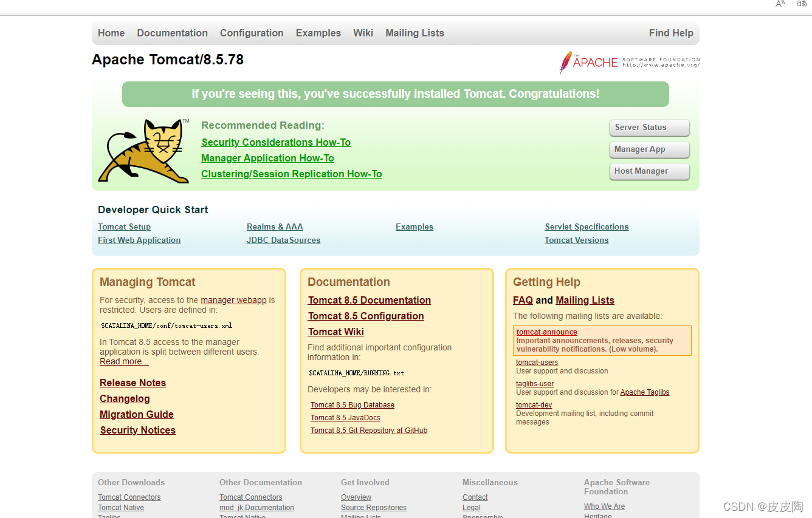
Task: Open Servlet Specifications link
Action: tap(587, 227)
